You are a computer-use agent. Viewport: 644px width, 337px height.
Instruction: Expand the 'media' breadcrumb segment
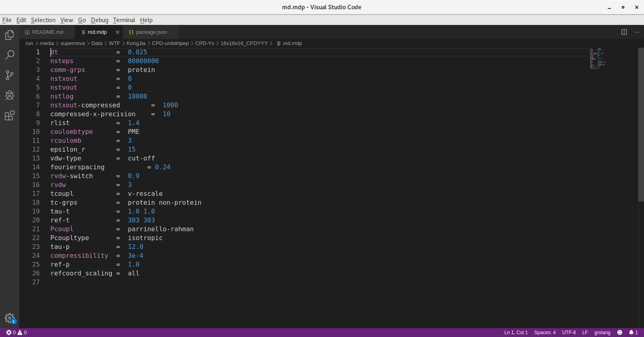click(47, 43)
